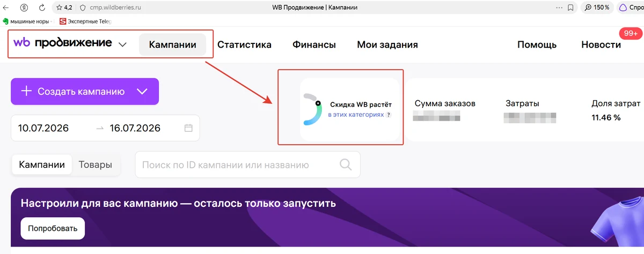Screen dimensions: 644x254
Task: Expand the dropdown next to продвижение logo
Action: pos(122,44)
